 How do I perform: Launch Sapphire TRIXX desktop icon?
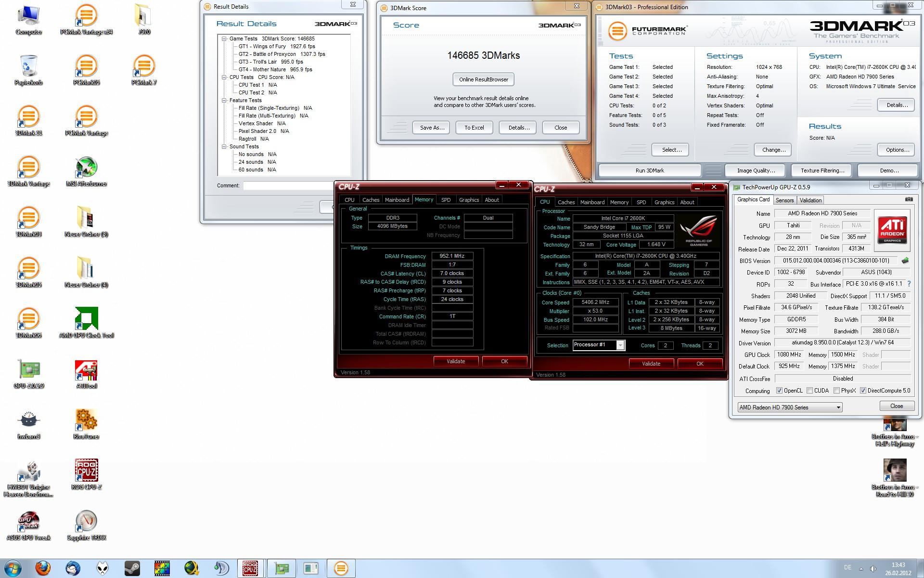(86, 525)
